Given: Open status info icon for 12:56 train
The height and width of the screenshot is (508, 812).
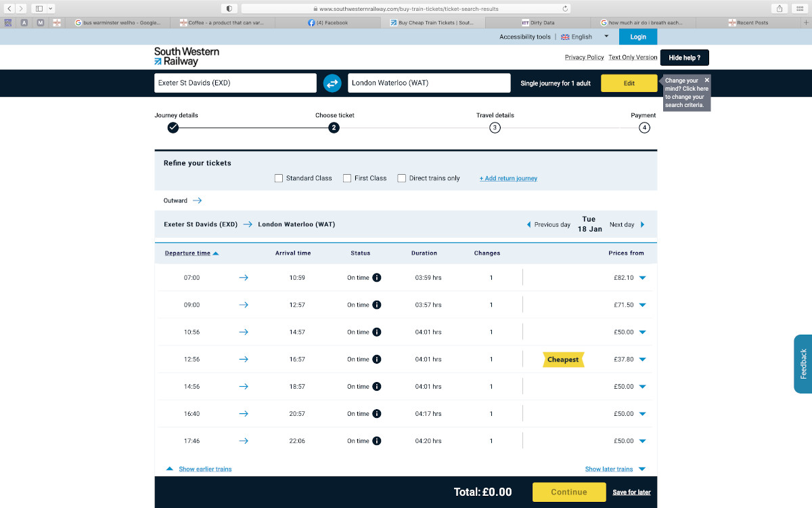Looking at the screenshot, I should click(x=377, y=360).
